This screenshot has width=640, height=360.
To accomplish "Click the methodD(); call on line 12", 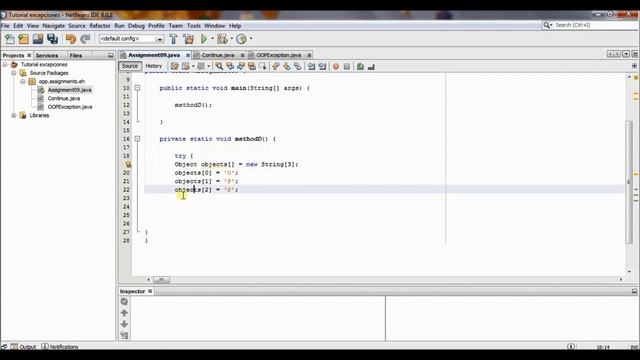I will click(x=193, y=105).
